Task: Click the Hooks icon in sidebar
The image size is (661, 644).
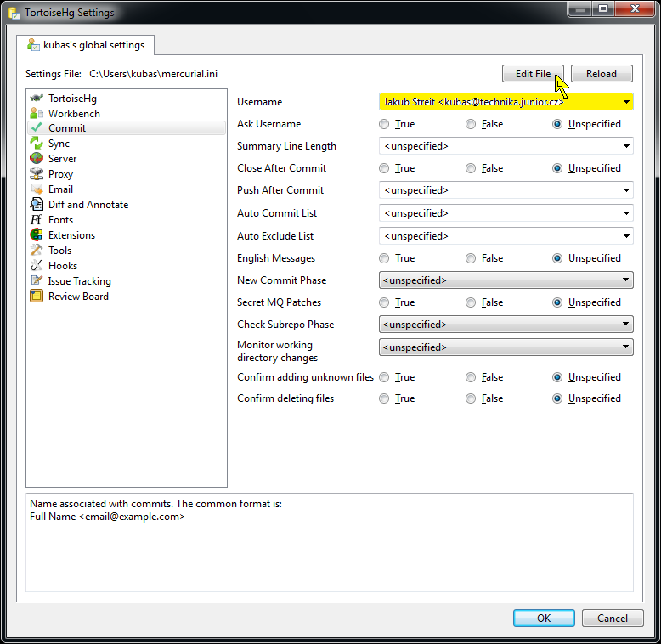Action: point(37,266)
